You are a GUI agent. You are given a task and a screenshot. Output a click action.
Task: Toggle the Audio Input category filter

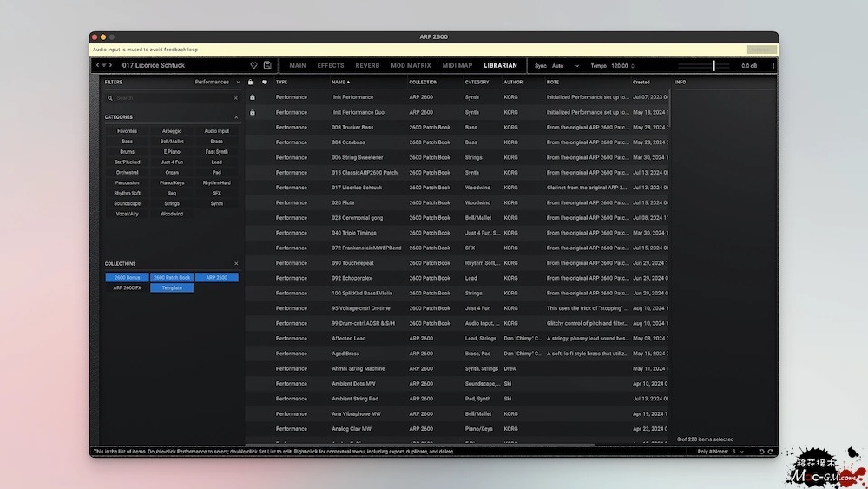click(x=216, y=131)
